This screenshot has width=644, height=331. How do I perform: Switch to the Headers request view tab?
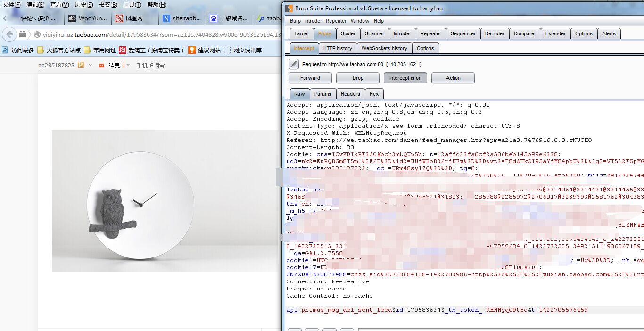point(350,94)
